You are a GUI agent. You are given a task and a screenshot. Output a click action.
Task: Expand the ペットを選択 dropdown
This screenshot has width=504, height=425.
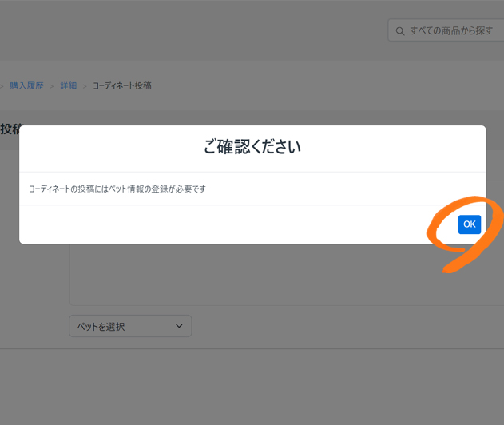[x=130, y=326]
